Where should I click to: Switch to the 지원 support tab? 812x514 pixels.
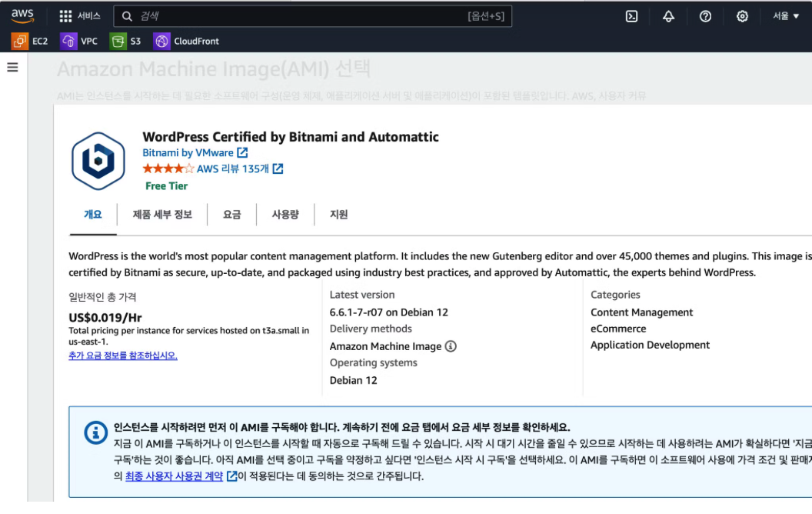[x=338, y=215]
